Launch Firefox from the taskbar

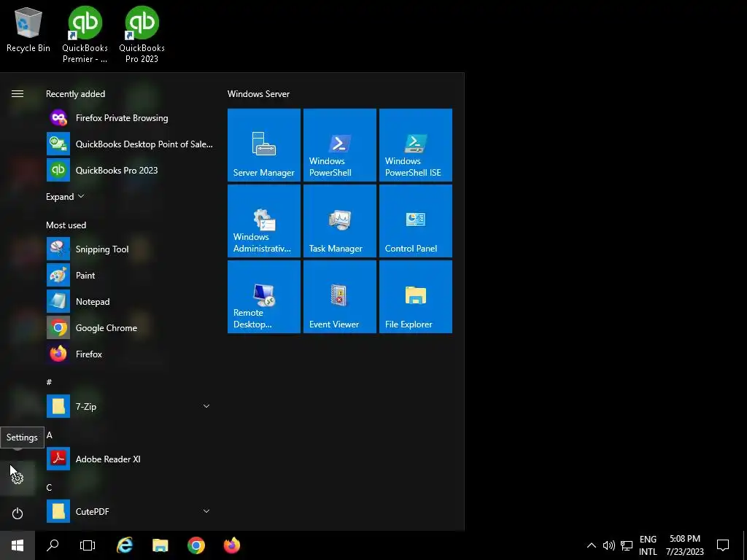[x=232, y=545]
